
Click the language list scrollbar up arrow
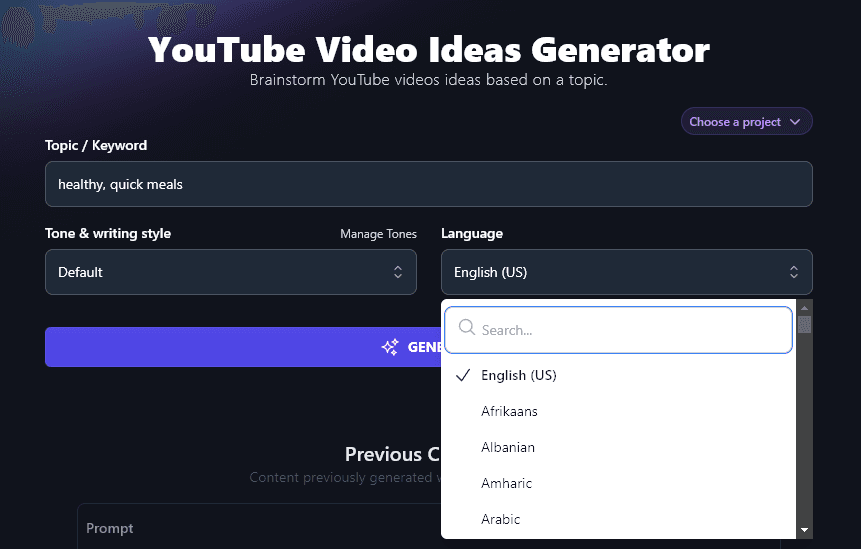804,308
